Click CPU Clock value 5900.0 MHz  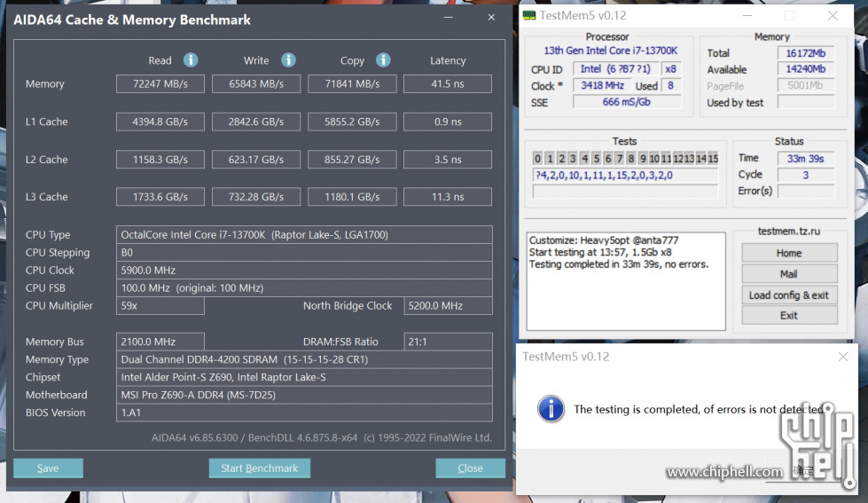tap(304, 270)
